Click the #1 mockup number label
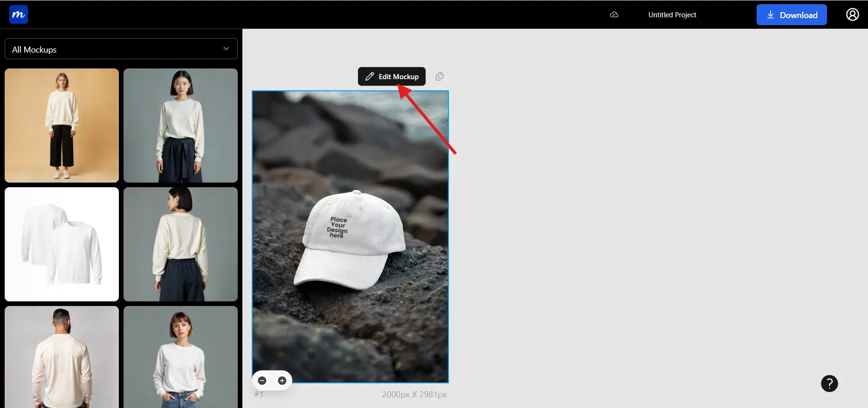Image resolution: width=868 pixels, height=408 pixels. pyautogui.click(x=259, y=394)
